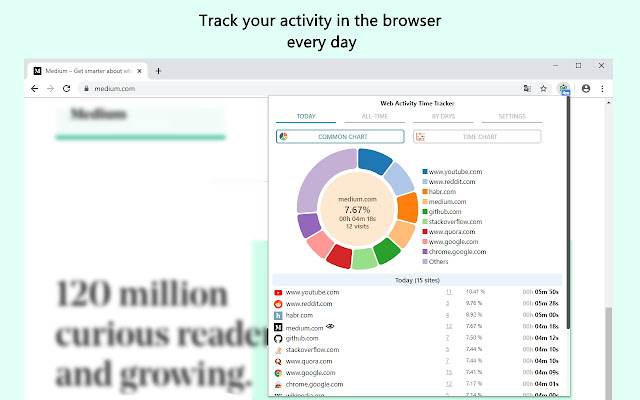Image resolution: width=640 pixels, height=400 pixels.
Task: Select the COMMON CHART button
Action: pos(340,137)
